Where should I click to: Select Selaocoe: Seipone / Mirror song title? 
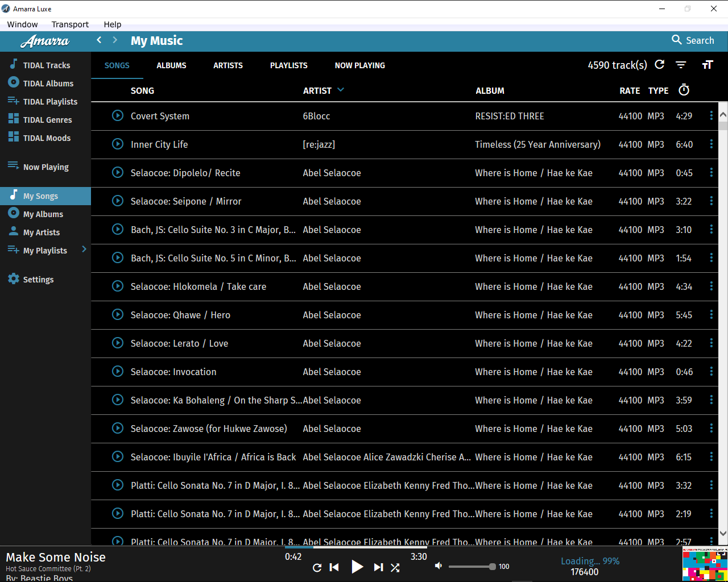point(186,201)
